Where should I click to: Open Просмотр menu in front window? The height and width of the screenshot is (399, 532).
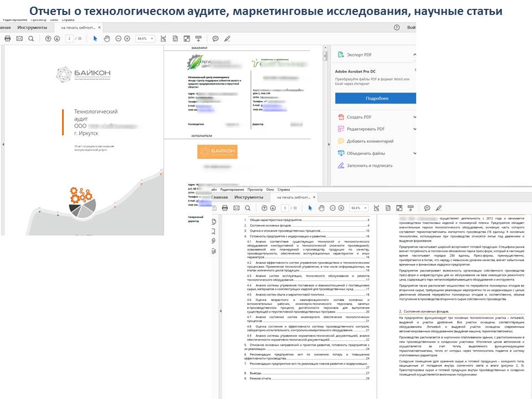click(255, 190)
